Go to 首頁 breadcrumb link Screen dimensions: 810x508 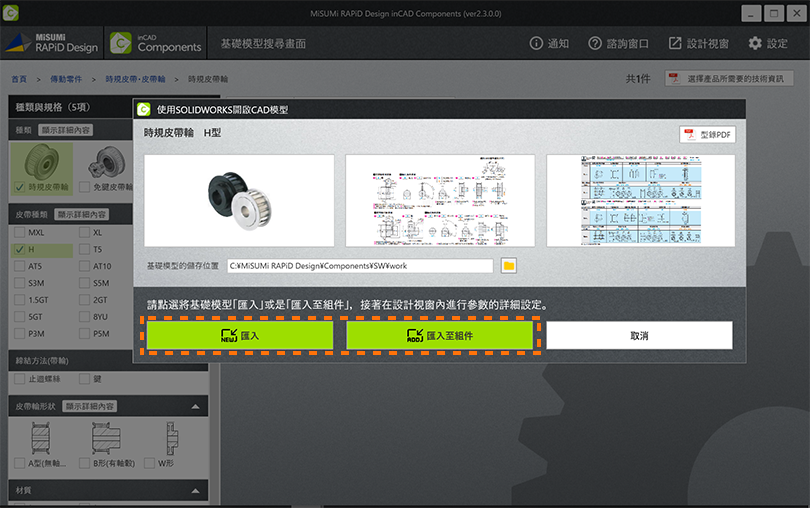coord(19,79)
